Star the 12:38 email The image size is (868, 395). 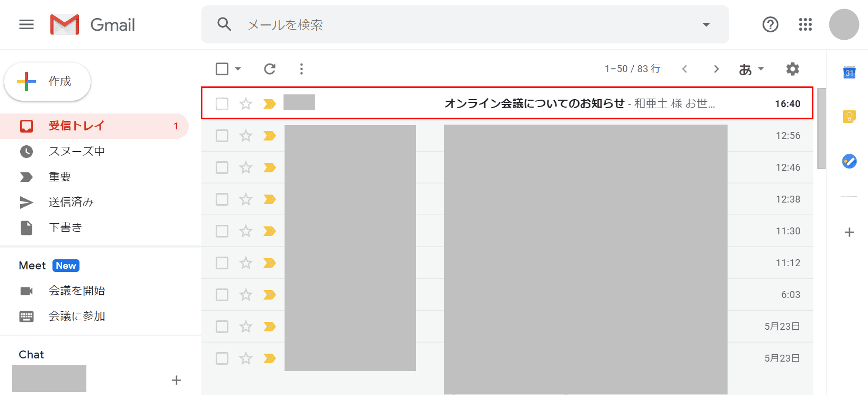click(x=246, y=199)
